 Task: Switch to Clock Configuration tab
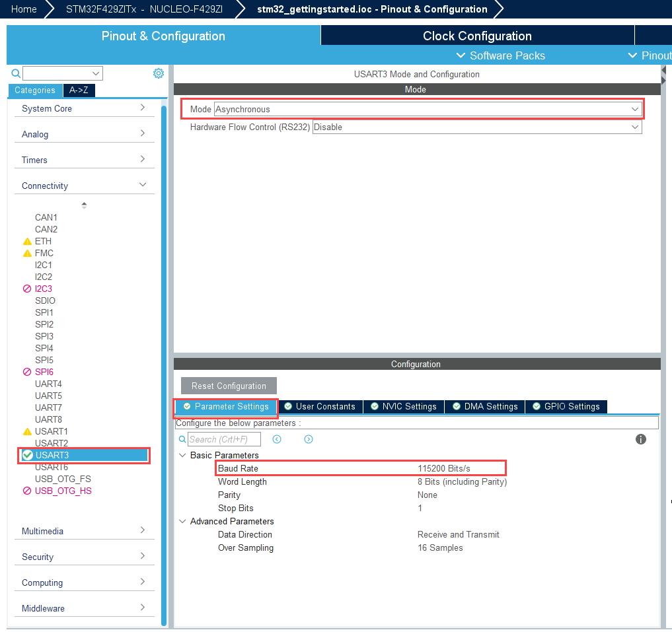pos(477,36)
